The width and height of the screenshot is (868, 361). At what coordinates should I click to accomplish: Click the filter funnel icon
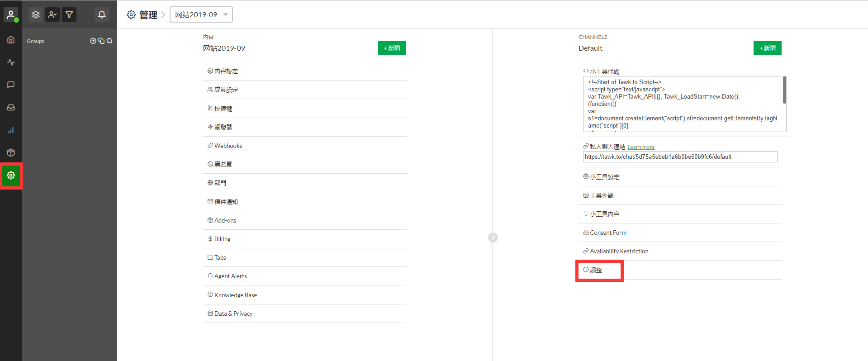(69, 14)
